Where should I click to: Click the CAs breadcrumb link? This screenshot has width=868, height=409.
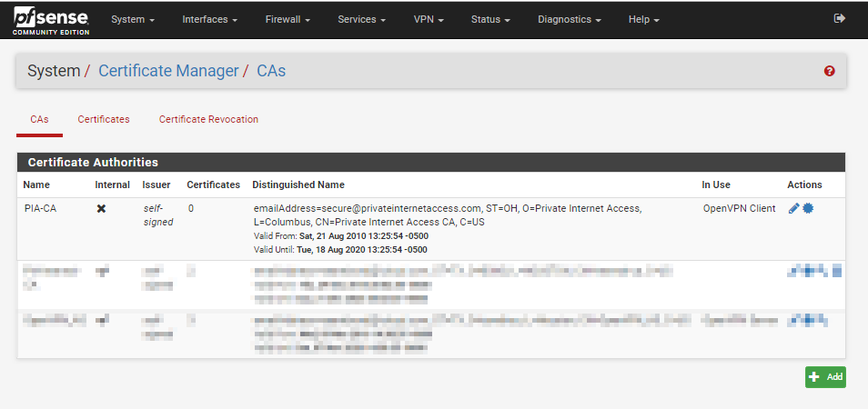click(x=271, y=71)
